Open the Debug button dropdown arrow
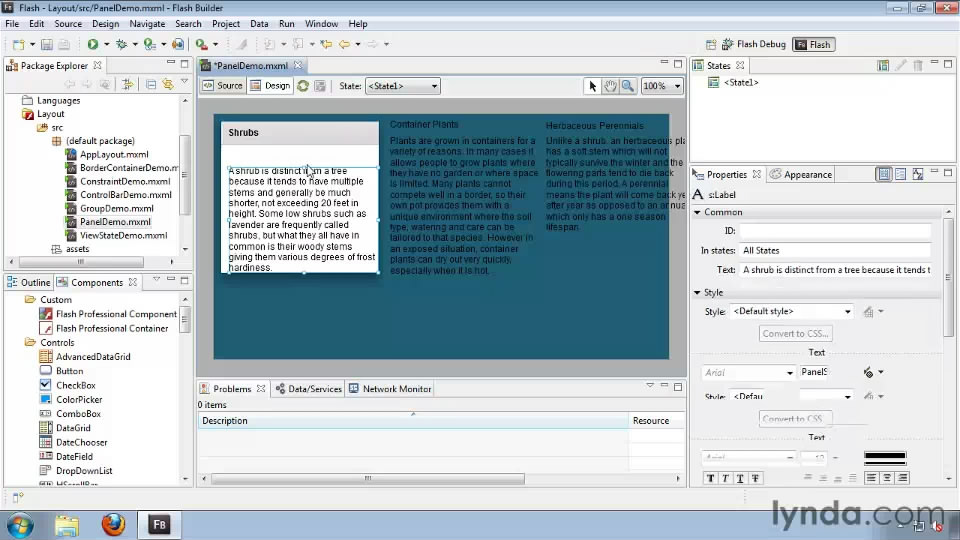This screenshot has width=960, height=540. pos(135,44)
